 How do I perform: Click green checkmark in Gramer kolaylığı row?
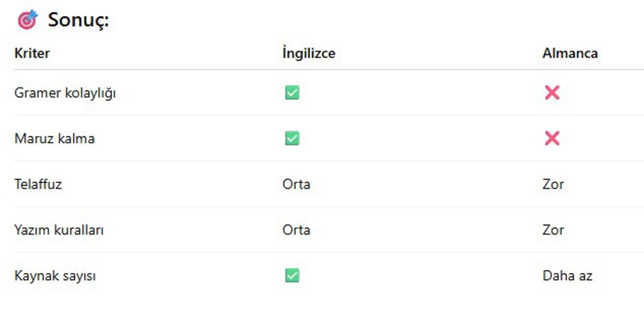pos(292,93)
